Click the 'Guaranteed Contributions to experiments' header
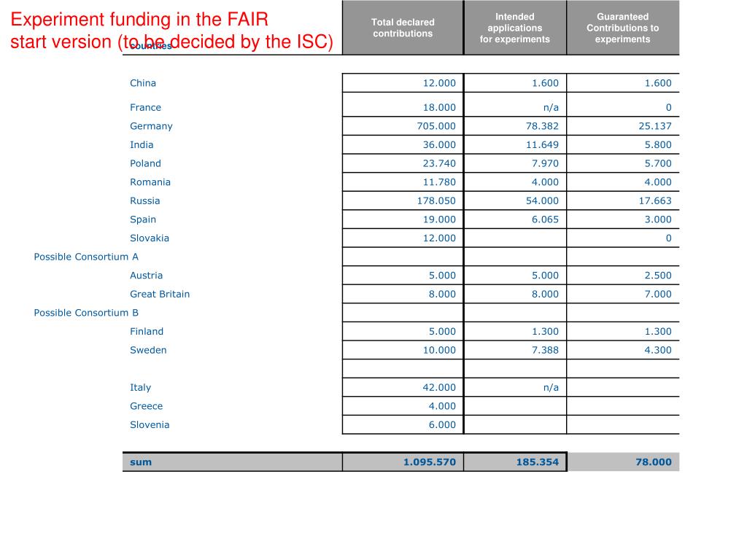This screenshot has height=560, width=747. pos(623,28)
